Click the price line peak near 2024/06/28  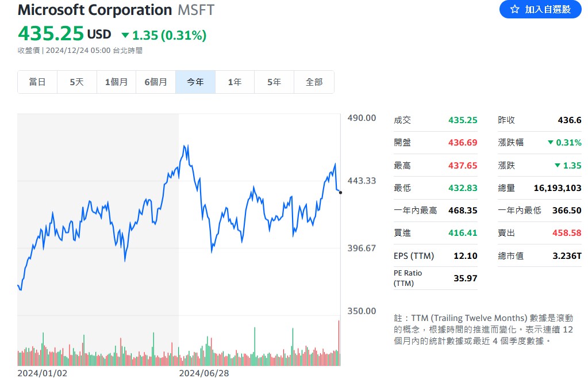point(185,146)
